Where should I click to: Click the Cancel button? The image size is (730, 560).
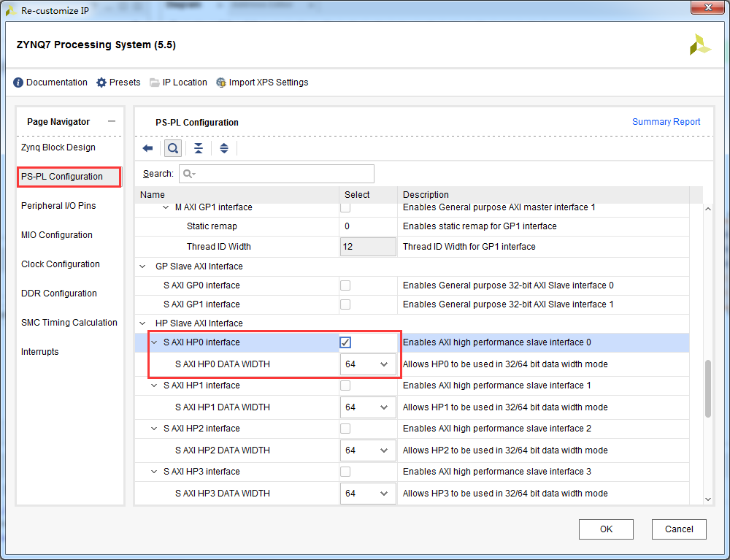(x=679, y=529)
